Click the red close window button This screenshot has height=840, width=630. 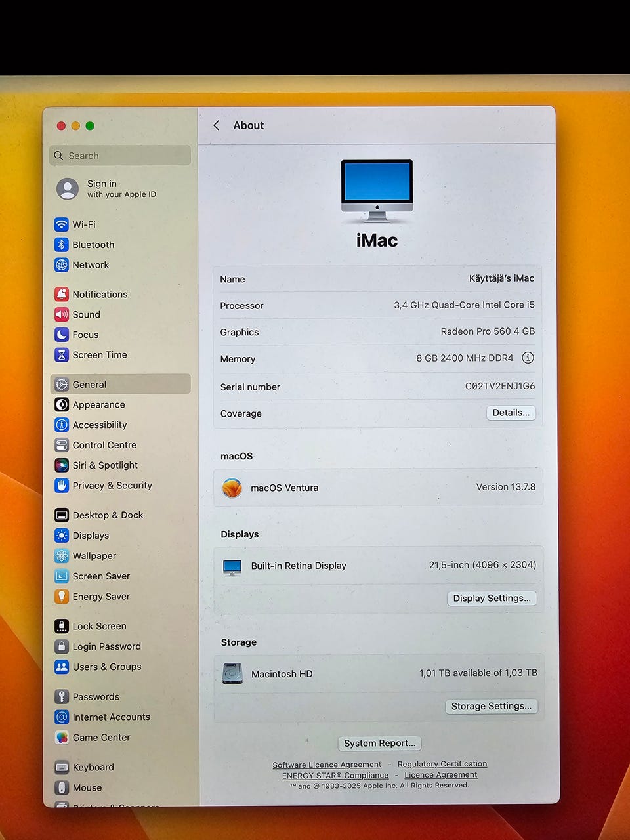[61, 126]
